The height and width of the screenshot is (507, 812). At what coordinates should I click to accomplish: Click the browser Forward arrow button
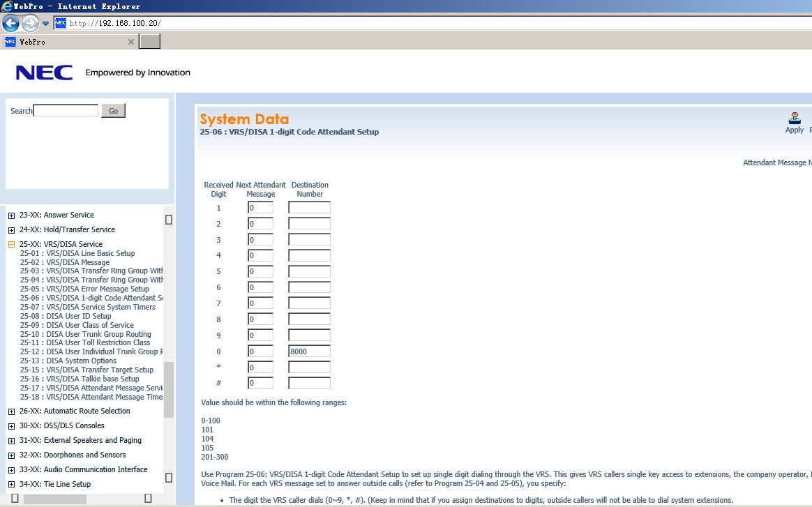(30, 23)
